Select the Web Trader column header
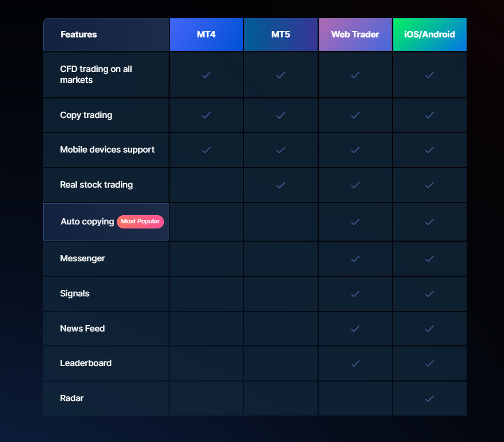Viewport: 504px width, 442px height. [355, 35]
